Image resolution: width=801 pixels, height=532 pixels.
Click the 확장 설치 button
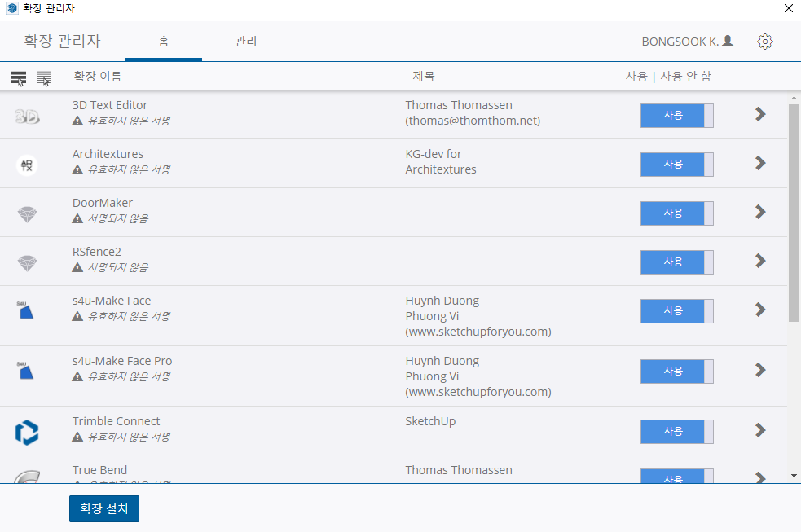104,508
